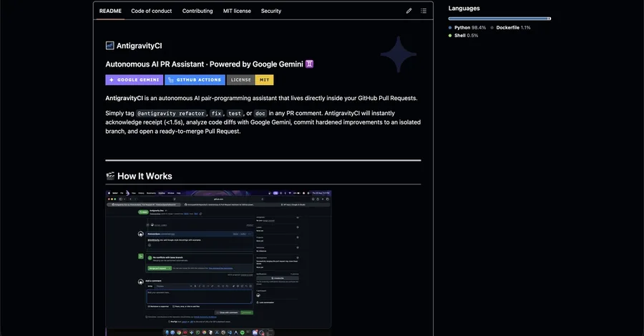This screenshot has width=644, height=336.
Task: Click the Google Gemini badge
Action: coord(135,80)
